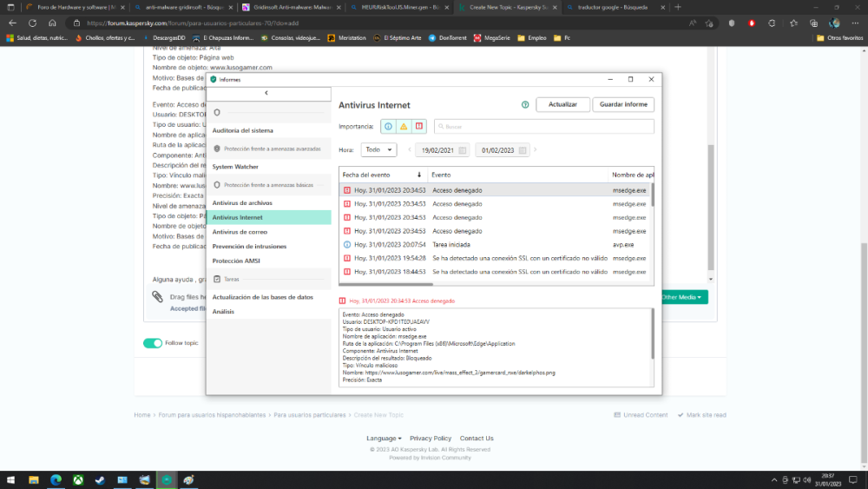Click the event list horizontal scrollbar
The image size is (868, 489).
tap(386, 284)
